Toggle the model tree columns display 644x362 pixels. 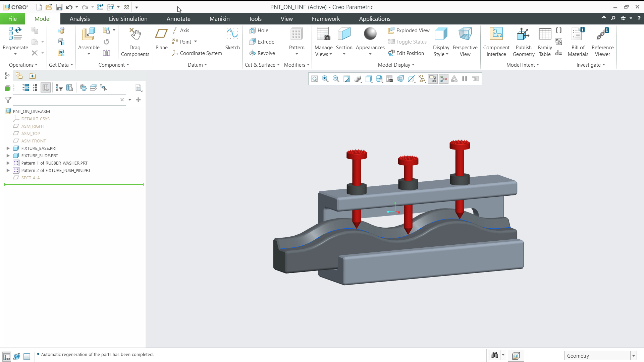click(x=46, y=88)
